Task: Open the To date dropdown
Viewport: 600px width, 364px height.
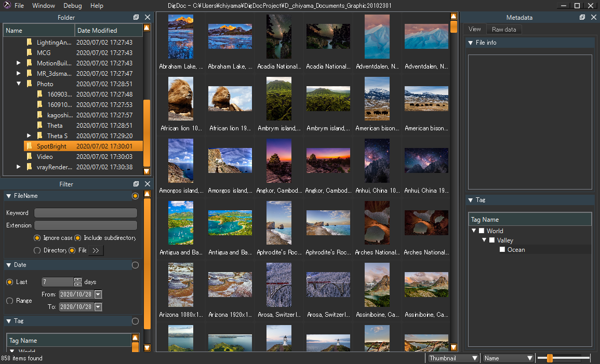Action: pos(98,307)
